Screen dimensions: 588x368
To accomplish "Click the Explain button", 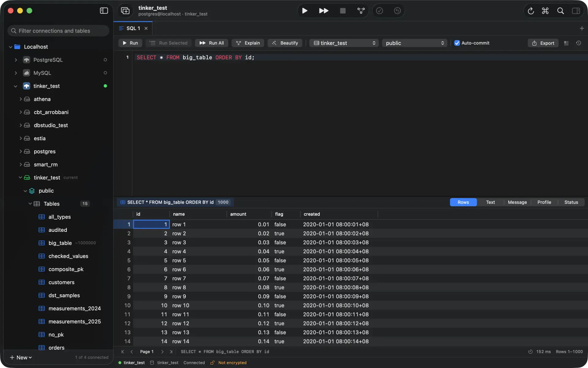I will pyautogui.click(x=248, y=43).
